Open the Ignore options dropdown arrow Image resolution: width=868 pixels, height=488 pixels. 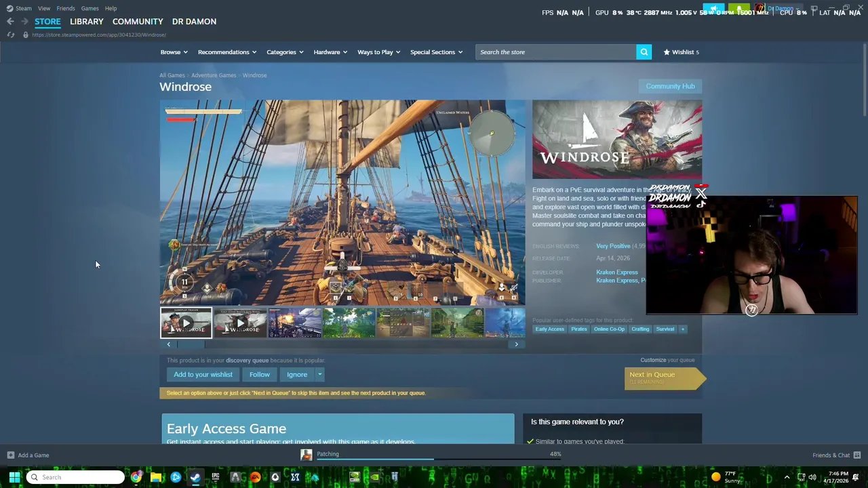[319, 374]
